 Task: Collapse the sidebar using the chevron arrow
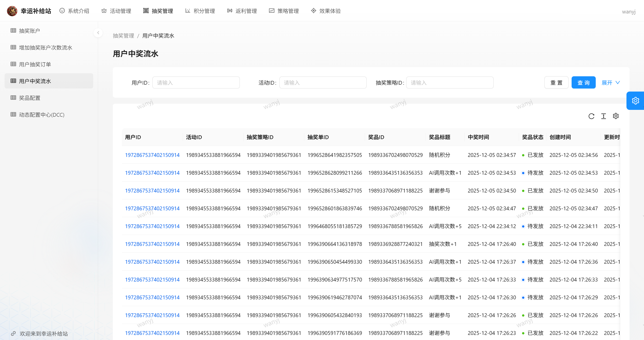[98, 33]
